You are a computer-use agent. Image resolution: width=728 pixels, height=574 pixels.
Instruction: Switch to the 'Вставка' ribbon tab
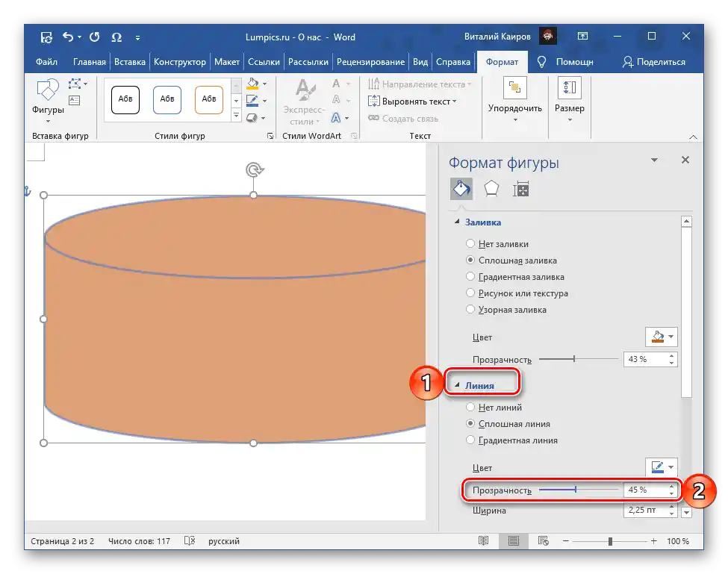coord(130,62)
